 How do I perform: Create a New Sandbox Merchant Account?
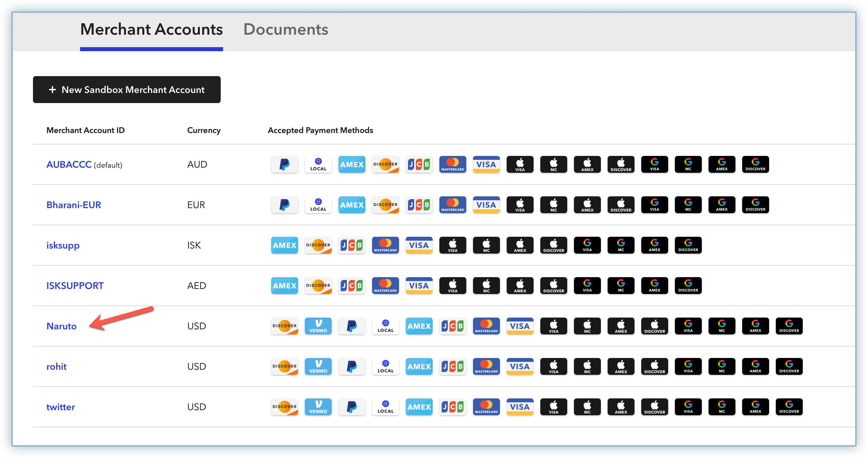127,90
